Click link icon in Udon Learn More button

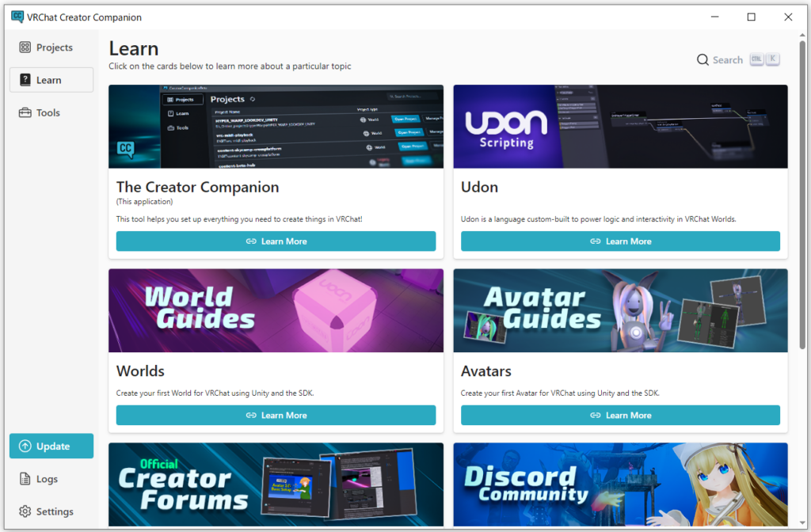coord(596,241)
